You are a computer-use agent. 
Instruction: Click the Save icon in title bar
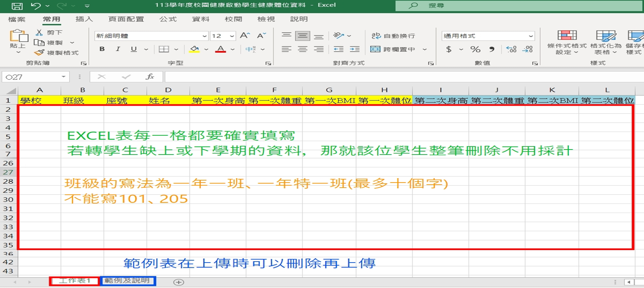coord(17,6)
